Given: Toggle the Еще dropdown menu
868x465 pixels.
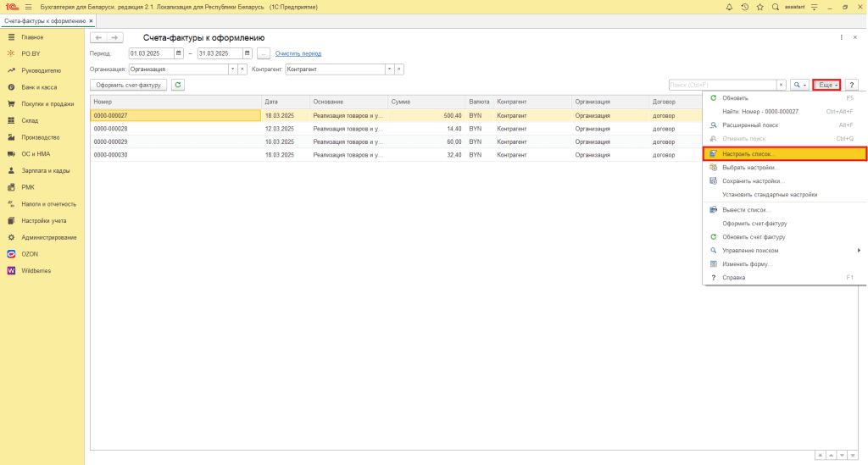Looking at the screenshot, I should click(827, 86).
